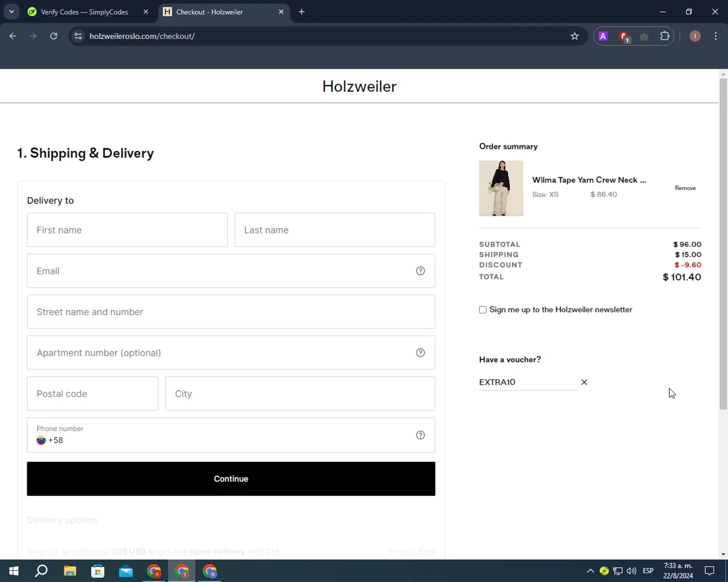Click the phone number help icon
The width and height of the screenshot is (728, 582).
pos(420,435)
